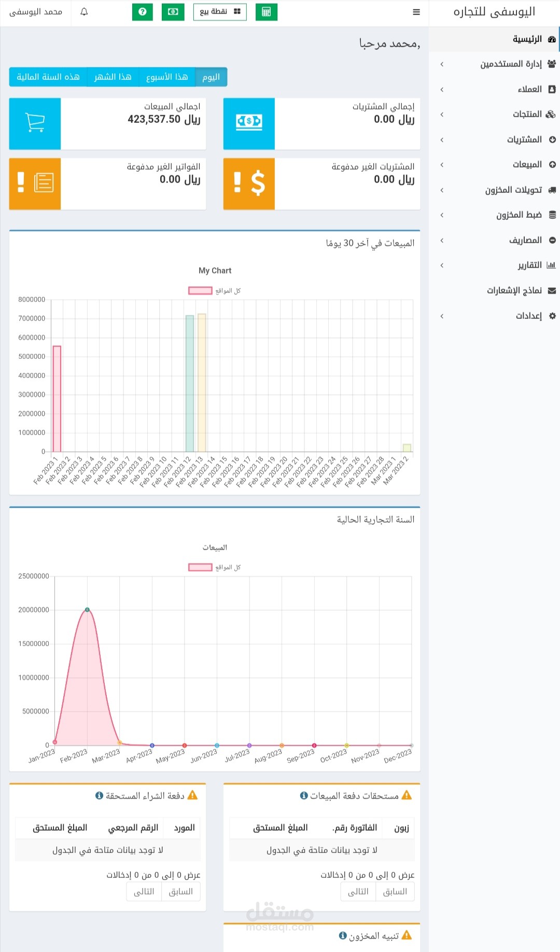560x952 pixels.
Task: Click the اليوسفى للتجاره brand title
Action: pyautogui.click(x=495, y=12)
